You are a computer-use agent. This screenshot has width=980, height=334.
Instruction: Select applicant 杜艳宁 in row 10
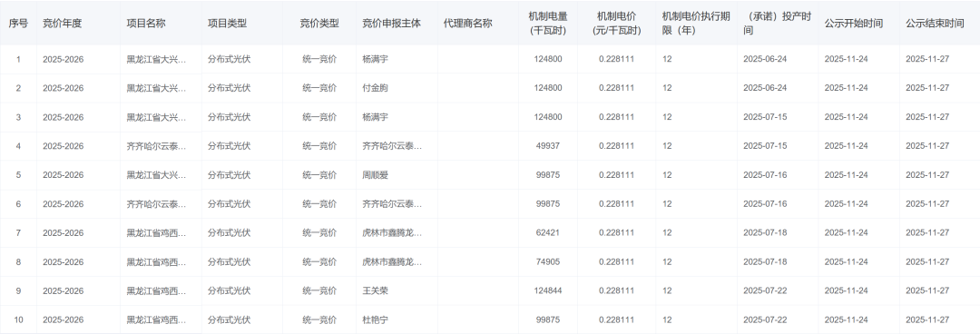(x=375, y=319)
